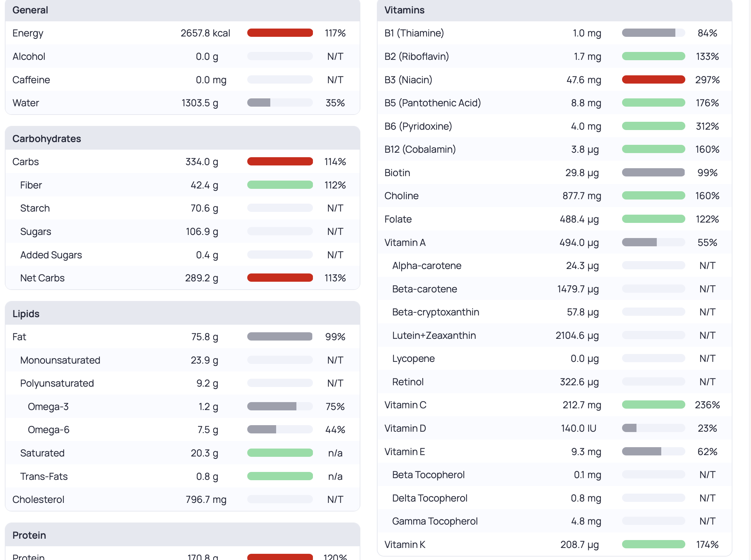The width and height of the screenshot is (751, 560).
Task: Click the green Fiber progress bar
Action: pyautogui.click(x=280, y=185)
